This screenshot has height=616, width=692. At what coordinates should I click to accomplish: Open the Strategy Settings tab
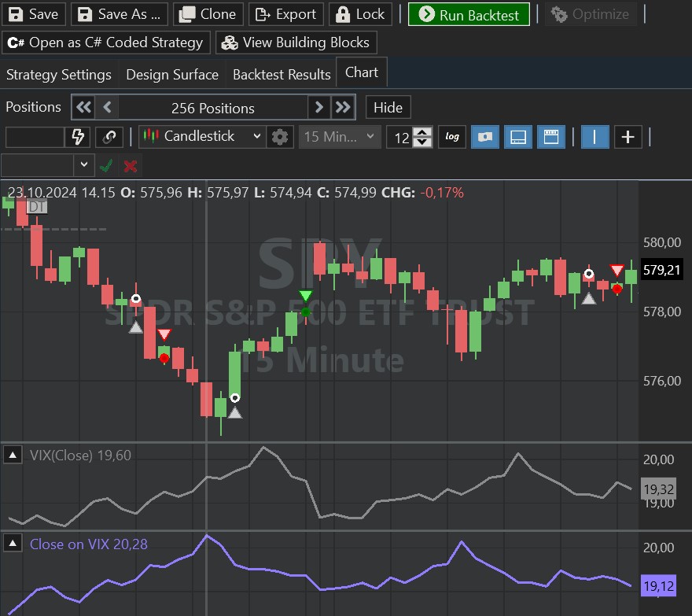tap(59, 75)
